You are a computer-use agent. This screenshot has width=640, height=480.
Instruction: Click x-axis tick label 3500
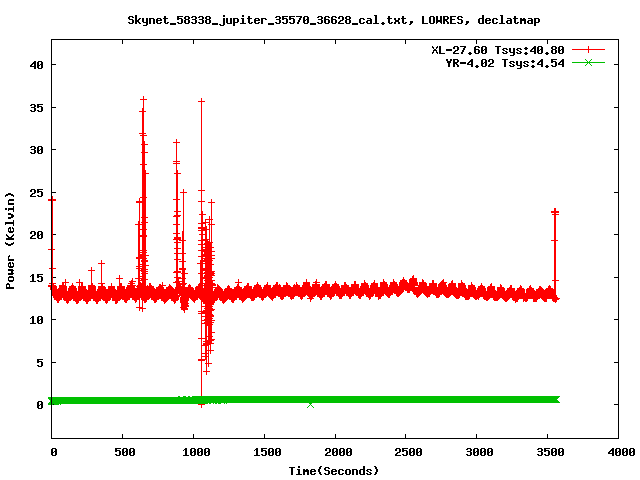pos(550,452)
